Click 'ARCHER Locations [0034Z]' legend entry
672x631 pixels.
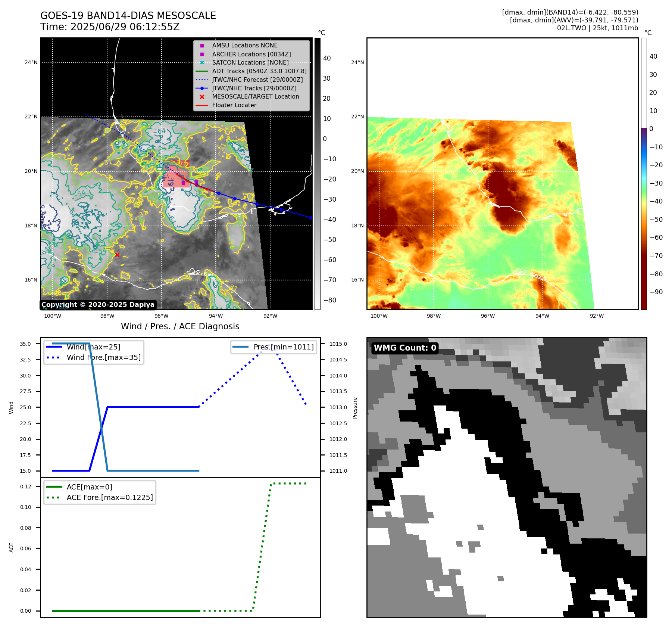point(251,54)
